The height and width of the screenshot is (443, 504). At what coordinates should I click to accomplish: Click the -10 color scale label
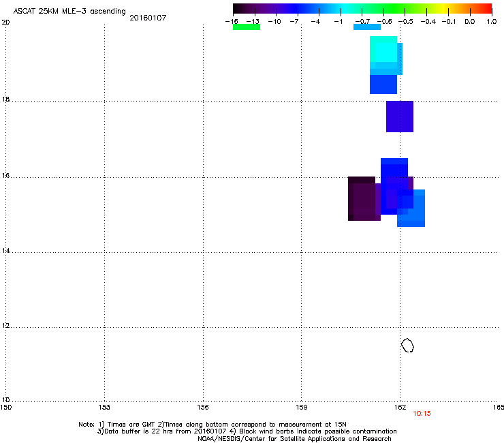(x=274, y=22)
